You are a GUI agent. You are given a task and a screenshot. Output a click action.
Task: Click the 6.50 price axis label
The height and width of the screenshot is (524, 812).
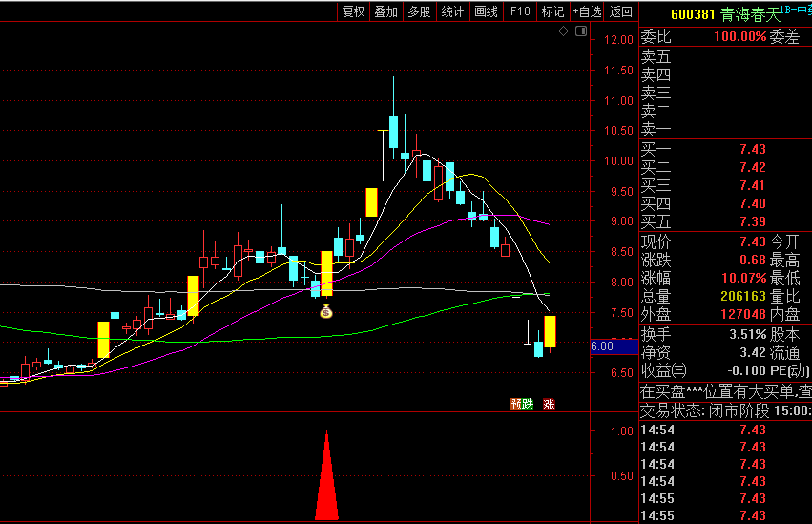tap(621, 373)
